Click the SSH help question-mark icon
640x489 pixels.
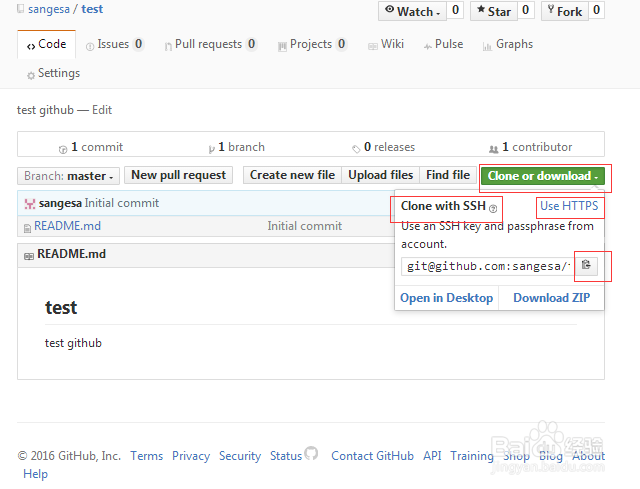tap(493, 209)
